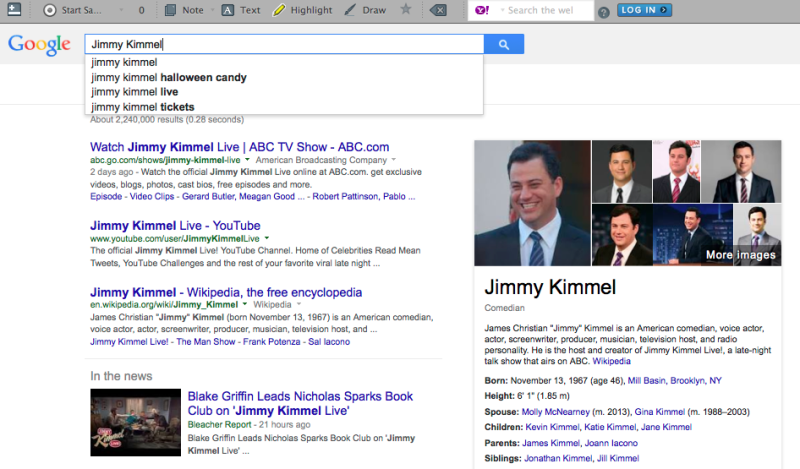Image resolution: width=800 pixels, height=469 pixels.
Task: Select the Highlight marker tool
Action: tap(302, 10)
